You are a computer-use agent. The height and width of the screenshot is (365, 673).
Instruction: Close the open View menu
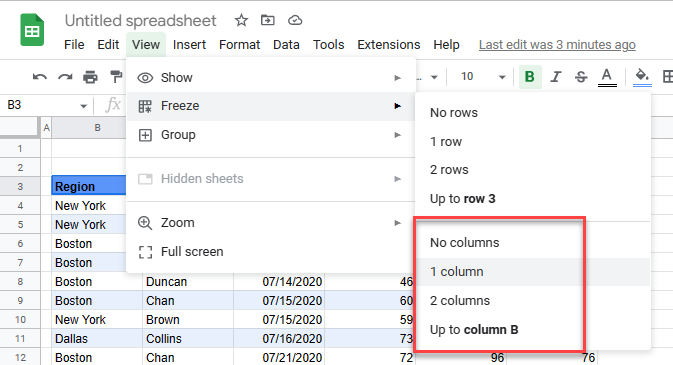point(146,45)
